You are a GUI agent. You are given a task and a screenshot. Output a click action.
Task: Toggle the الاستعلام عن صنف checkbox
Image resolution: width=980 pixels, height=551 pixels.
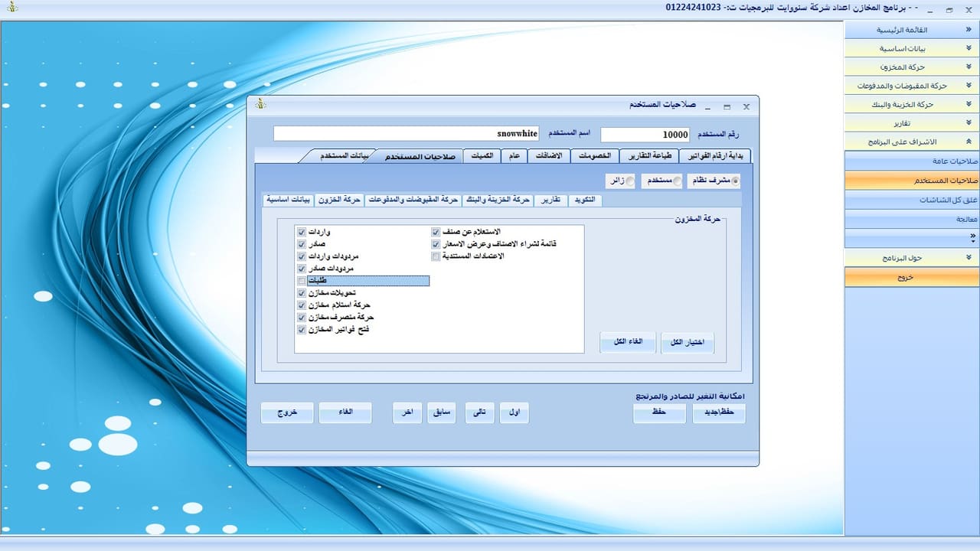click(x=436, y=231)
